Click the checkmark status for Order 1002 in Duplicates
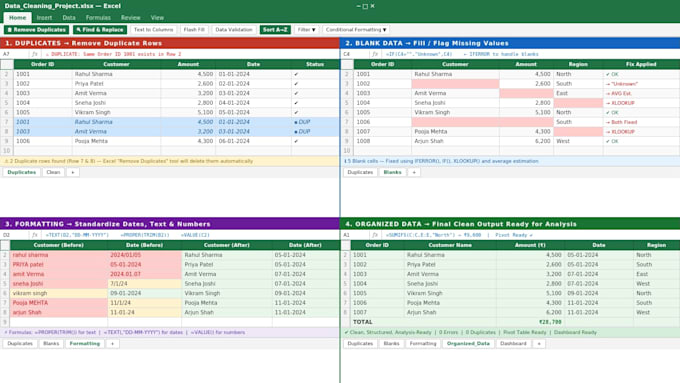 click(x=296, y=84)
